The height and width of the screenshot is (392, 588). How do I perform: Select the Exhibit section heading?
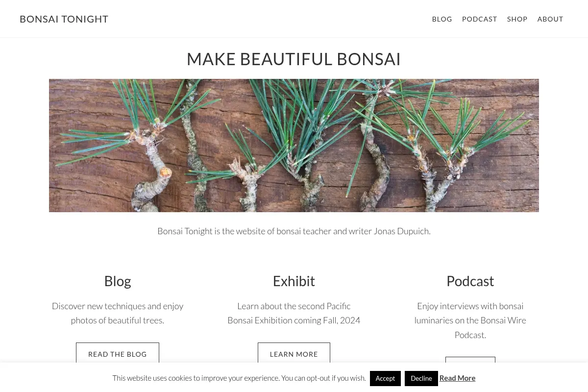point(294,281)
